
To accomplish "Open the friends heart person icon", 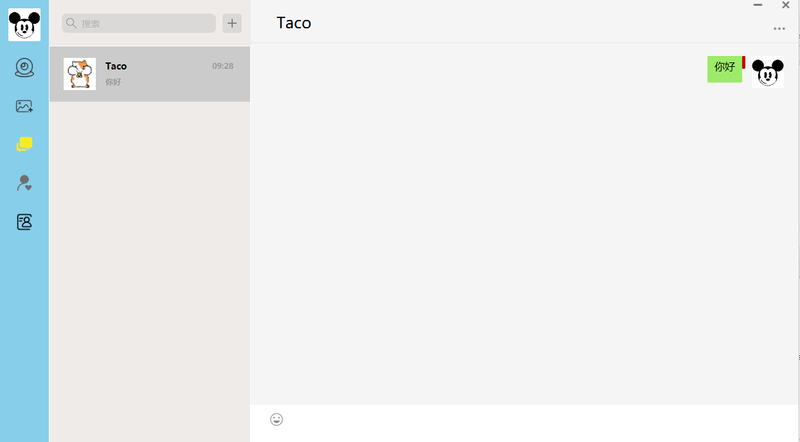I will [24, 183].
